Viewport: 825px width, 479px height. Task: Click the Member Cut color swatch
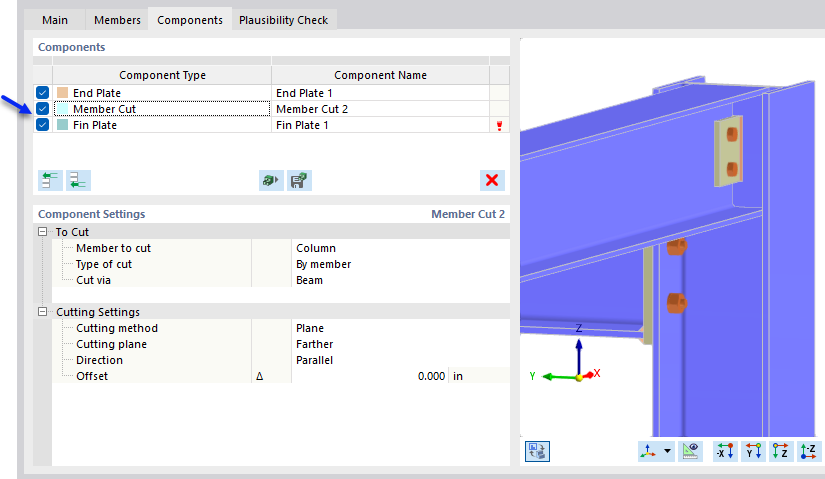click(63, 109)
